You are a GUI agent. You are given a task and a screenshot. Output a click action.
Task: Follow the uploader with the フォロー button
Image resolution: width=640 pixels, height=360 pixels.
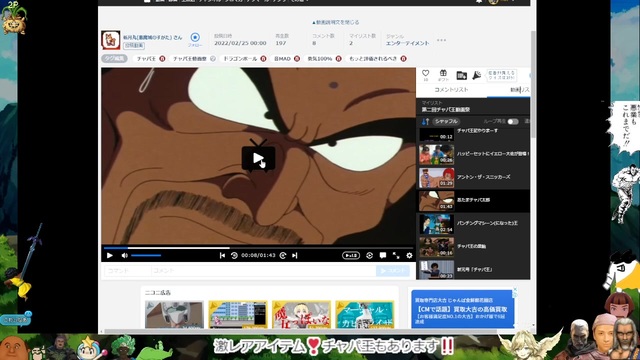195,40
